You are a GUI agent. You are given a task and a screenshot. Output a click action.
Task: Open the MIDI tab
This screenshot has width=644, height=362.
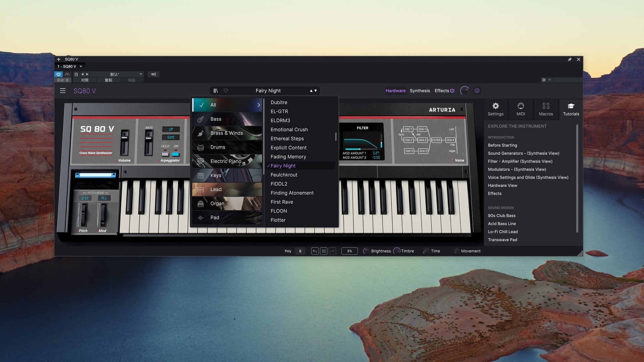tap(521, 110)
